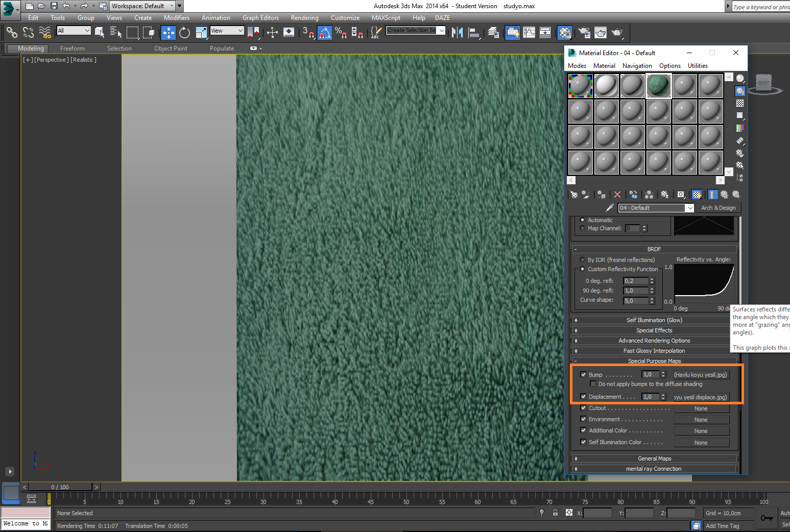
Task: Select the Bind to Space Warp tool
Action: (45, 32)
